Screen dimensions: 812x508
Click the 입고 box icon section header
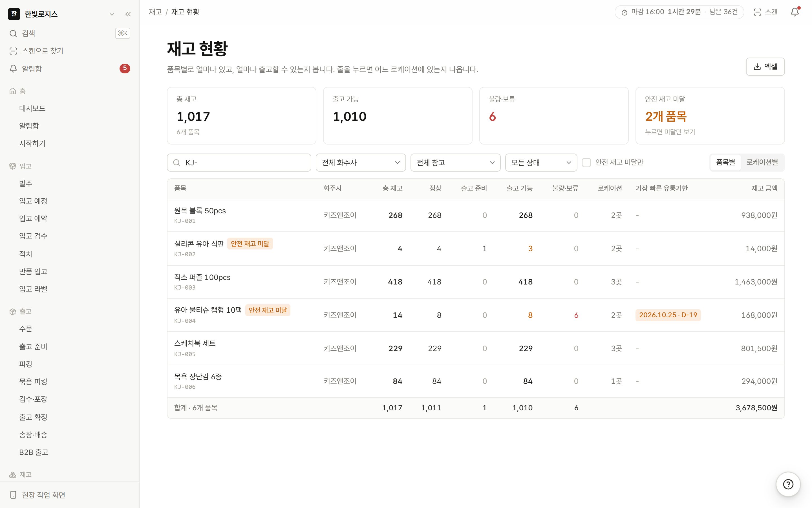click(x=13, y=166)
